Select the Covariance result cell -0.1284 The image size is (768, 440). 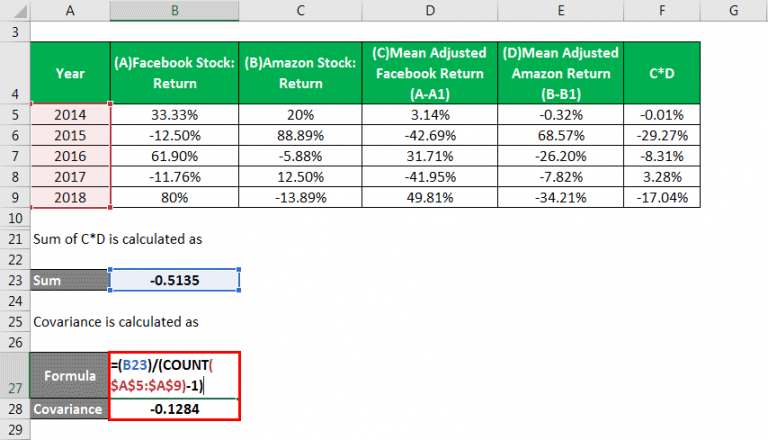click(174, 408)
